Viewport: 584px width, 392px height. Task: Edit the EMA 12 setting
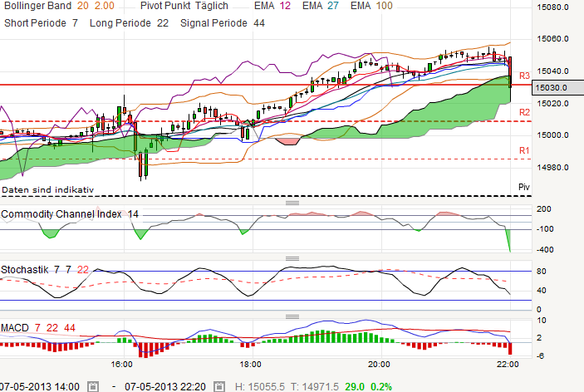click(x=272, y=6)
